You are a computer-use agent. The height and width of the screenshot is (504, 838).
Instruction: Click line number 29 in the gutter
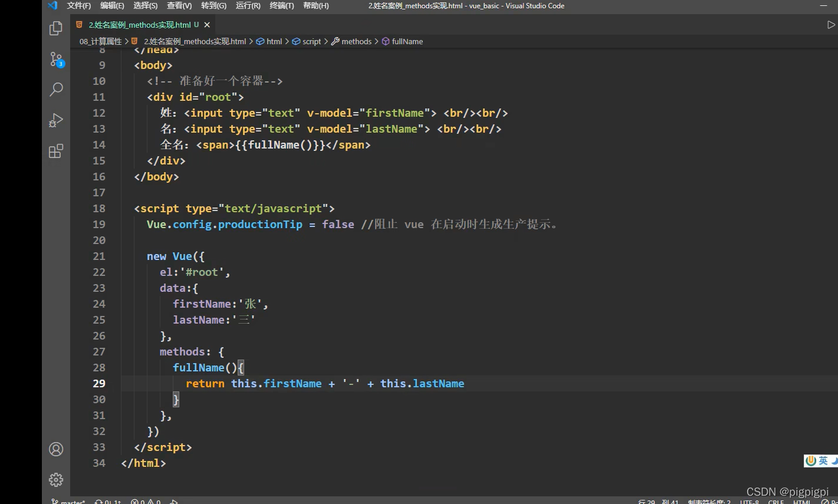coord(99,383)
